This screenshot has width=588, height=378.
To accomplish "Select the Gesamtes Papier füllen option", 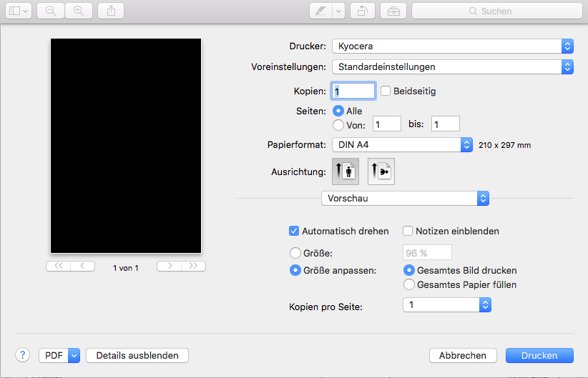I will coord(409,284).
